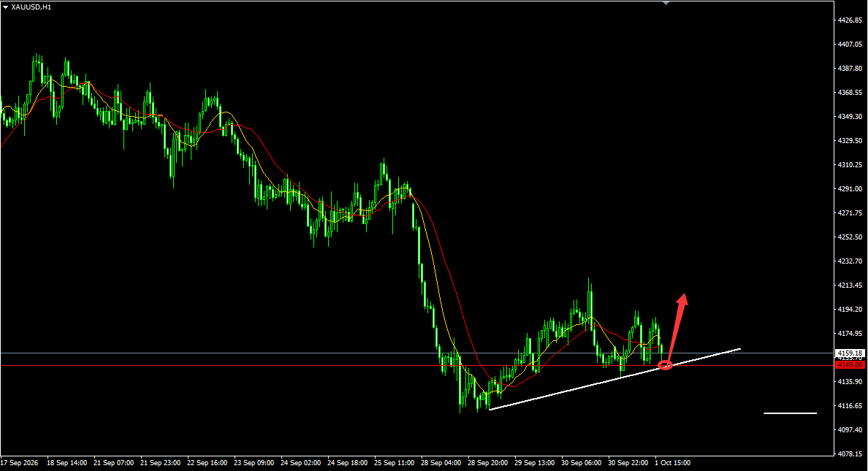Click the XAUUSD,H1 chart title text
Image resolution: width=868 pixels, height=471 pixels.
[31, 7]
